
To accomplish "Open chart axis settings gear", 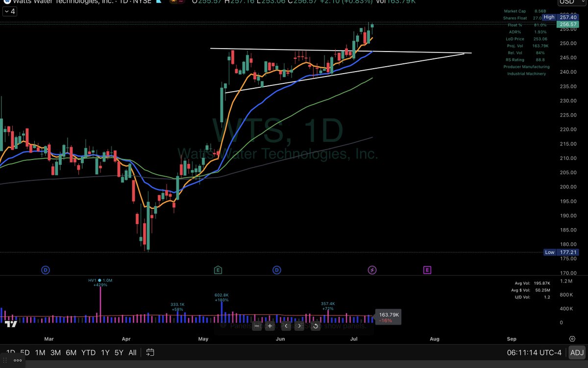I will (572, 339).
